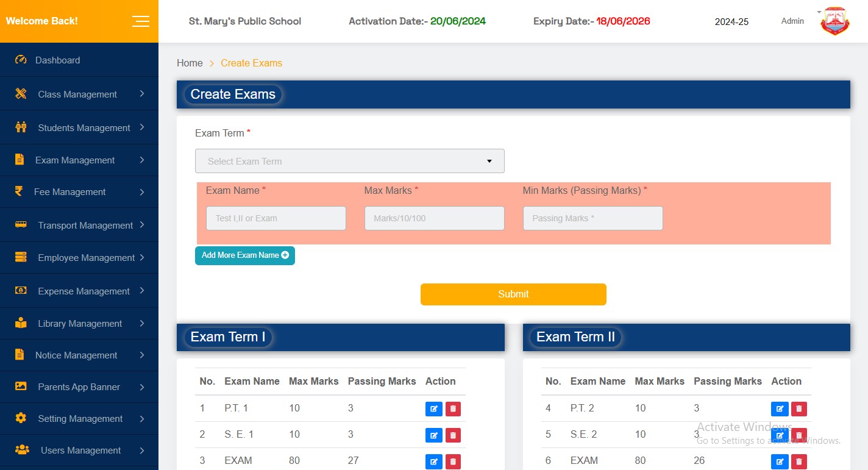Click the Exam Name input field
The height and width of the screenshot is (470, 868).
click(x=276, y=218)
